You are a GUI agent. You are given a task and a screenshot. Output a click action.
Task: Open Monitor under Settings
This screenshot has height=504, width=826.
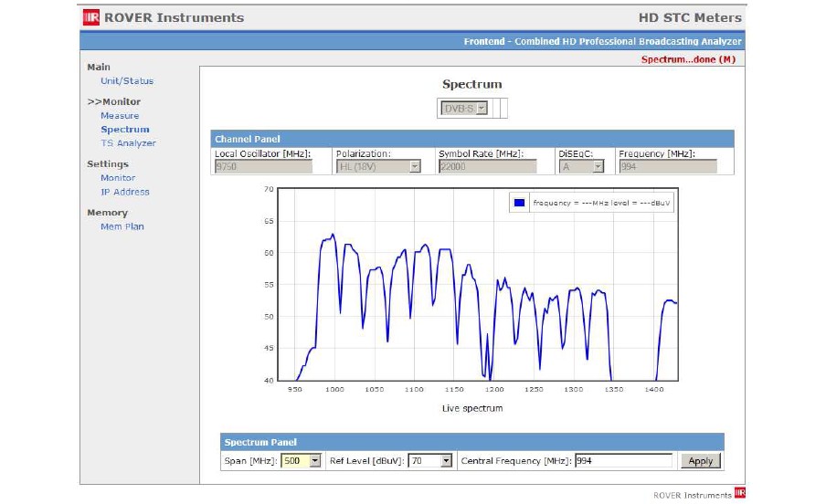(x=118, y=178)
